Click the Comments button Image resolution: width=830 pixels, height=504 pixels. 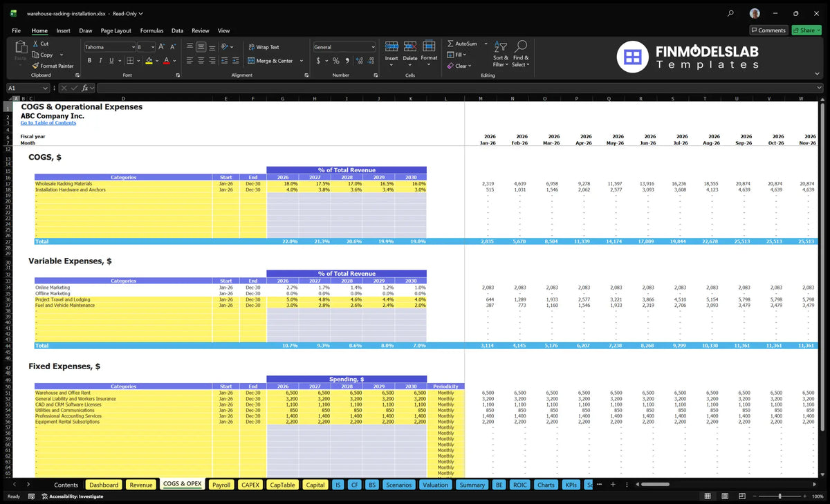click(768, 30)
